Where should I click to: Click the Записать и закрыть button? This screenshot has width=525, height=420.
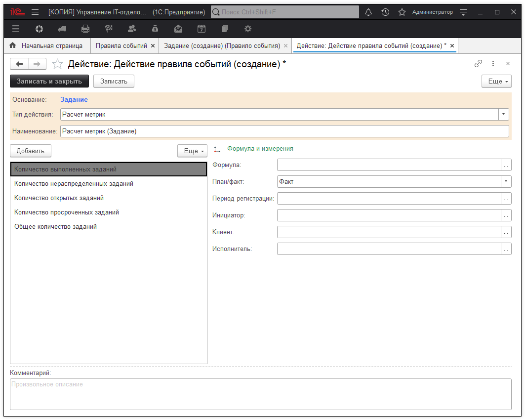(49, 81)
